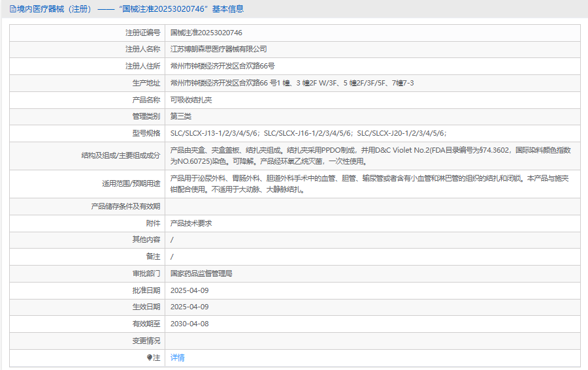Click header title 境内医疗器械（注册）基本信息
Image resolution: width=588 pixels, height=370 pixels.
pos(127,9)
